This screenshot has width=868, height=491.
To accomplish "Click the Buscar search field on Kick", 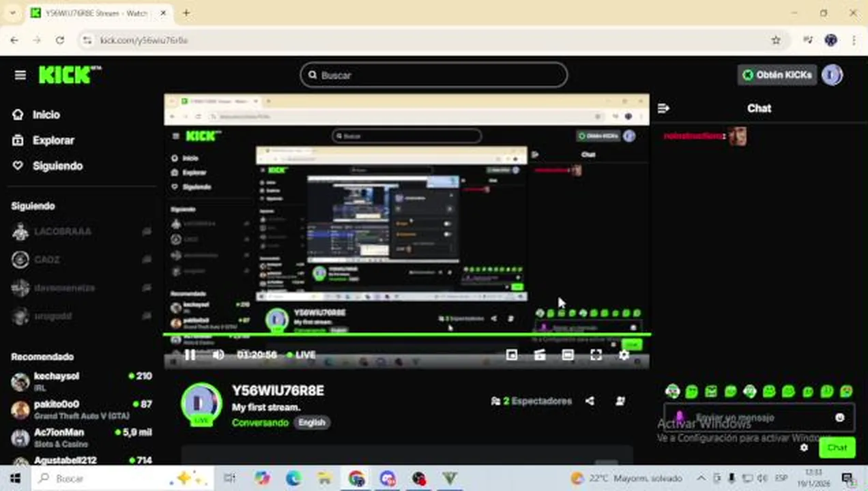I will click(434, 75).
